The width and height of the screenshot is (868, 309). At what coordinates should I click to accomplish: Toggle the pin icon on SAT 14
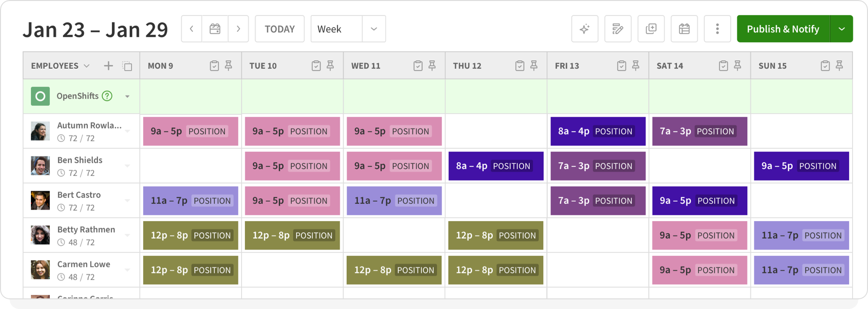737,66
